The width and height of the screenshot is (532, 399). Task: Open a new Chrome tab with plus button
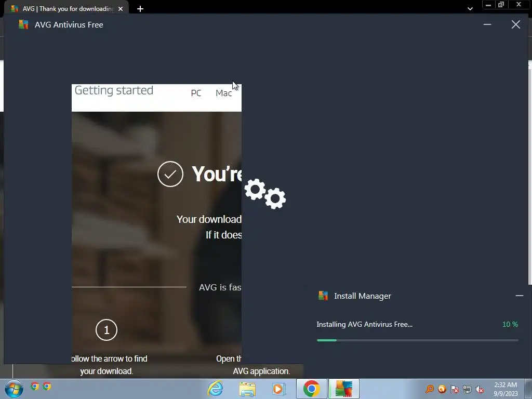point(140,9)
